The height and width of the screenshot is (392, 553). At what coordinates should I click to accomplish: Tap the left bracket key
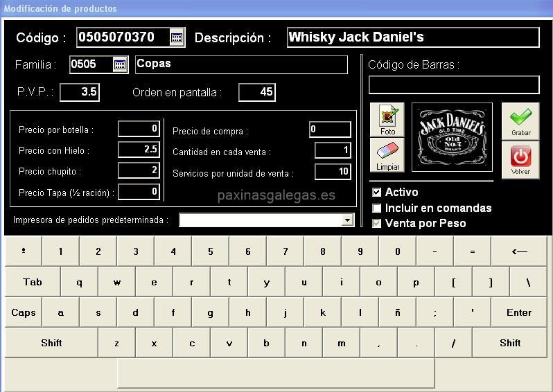(x=453, y=282)
